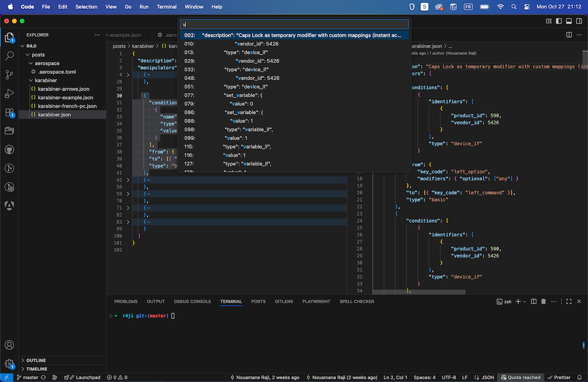Open the Manage gear icon
The width and height of the screenshot is (588, 382).
[9, 363]
